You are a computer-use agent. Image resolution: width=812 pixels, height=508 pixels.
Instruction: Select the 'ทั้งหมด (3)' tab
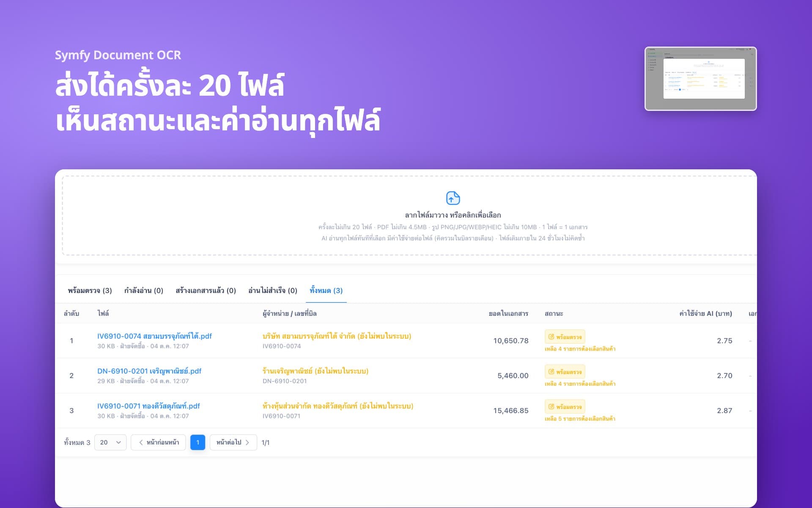pyautogui.click(x=326, y=290)
